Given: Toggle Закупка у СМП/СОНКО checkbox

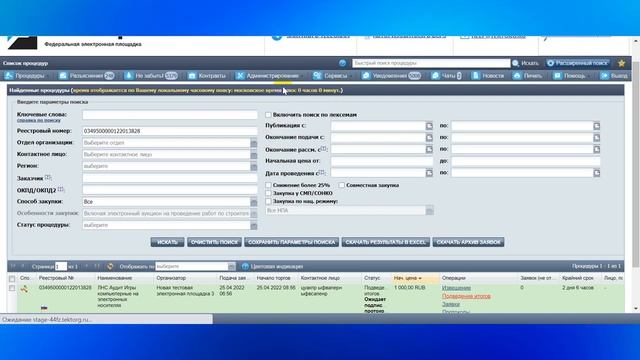Looking at the screenshot, I should (x=268, y=193).
